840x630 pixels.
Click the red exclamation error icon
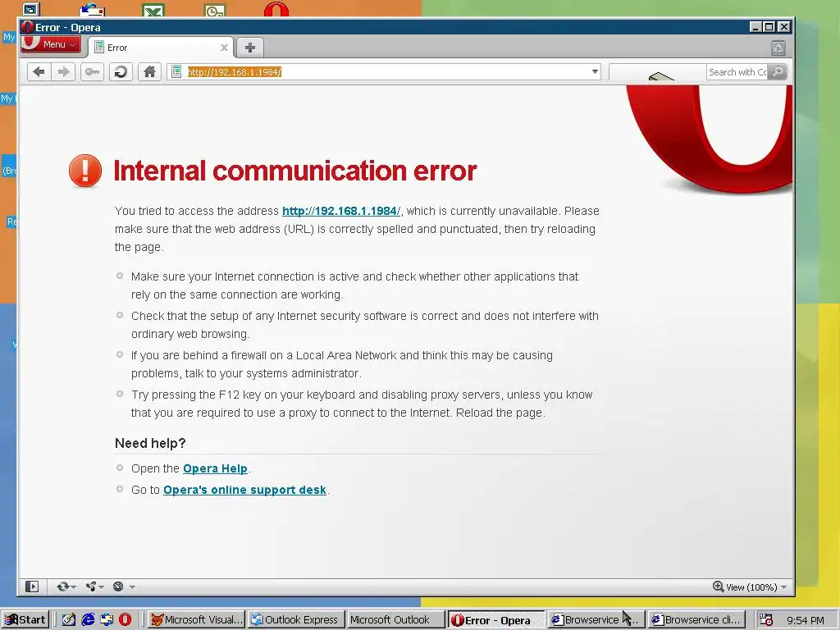point(85,171)
